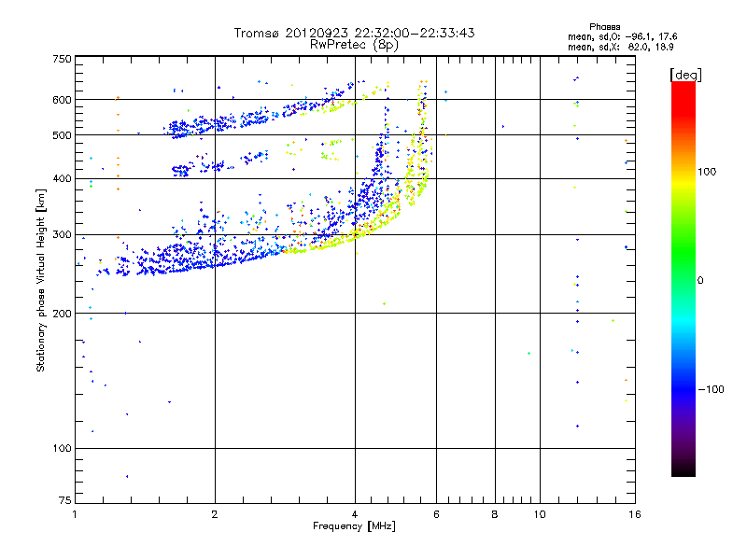The height and width of the screenshot is (560, 747).
Task: Click the y-axis tick label '100'
Action: tap(62, 448)
